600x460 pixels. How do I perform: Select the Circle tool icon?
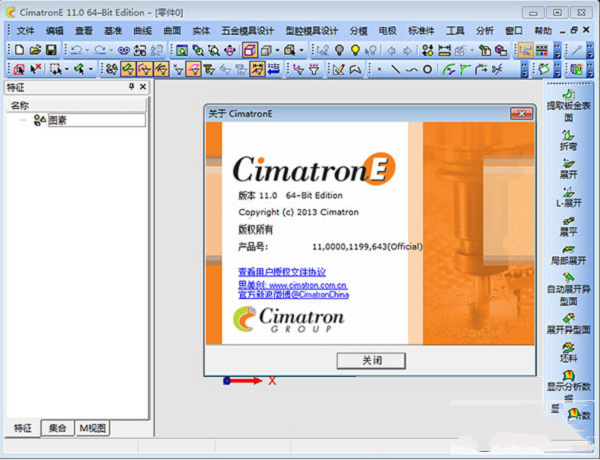tap(428, 69)
